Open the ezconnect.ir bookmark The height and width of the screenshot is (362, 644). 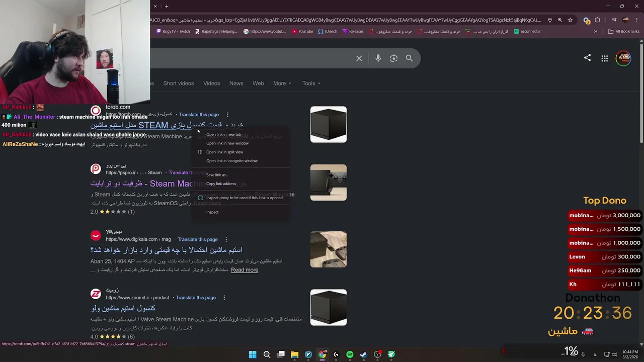[x=527, y=31]
